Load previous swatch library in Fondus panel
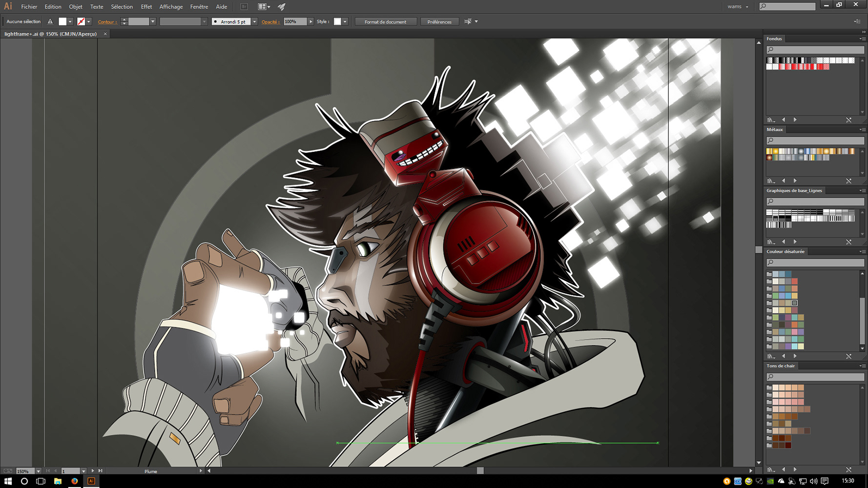 click(784, 120)
